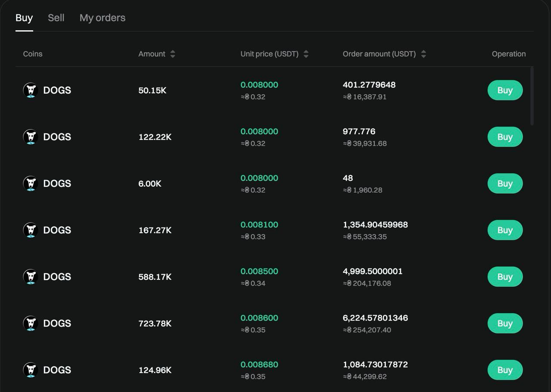
Task: Click unit price 0.008680
Action: point(259,364)
